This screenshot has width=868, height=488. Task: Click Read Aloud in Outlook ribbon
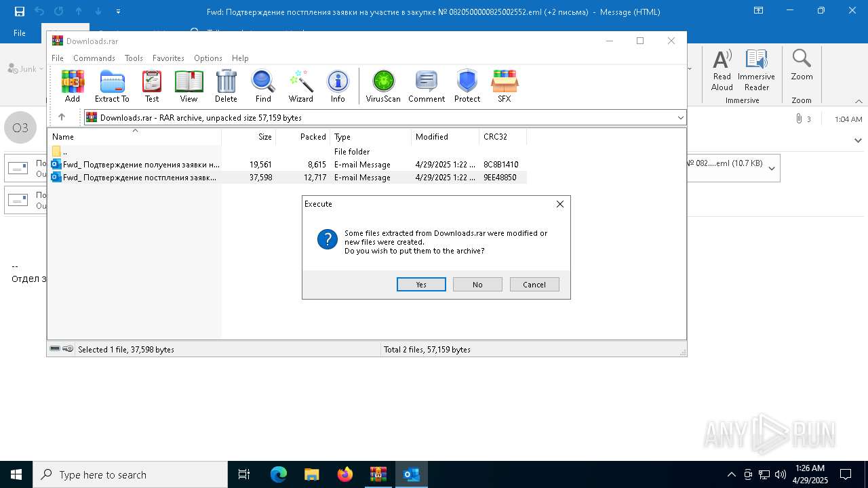pyautogui.click(x=722, y=70)
